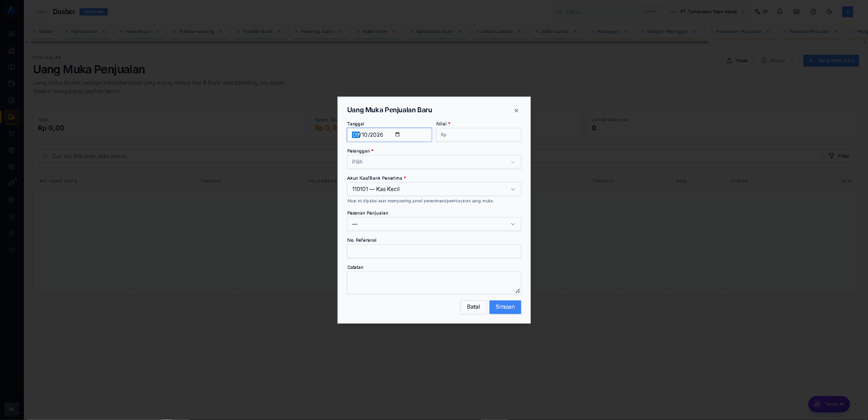Open the dashboard grid icon in sidebar
Viewport: 868px width, 420px height.
[12, 33]
